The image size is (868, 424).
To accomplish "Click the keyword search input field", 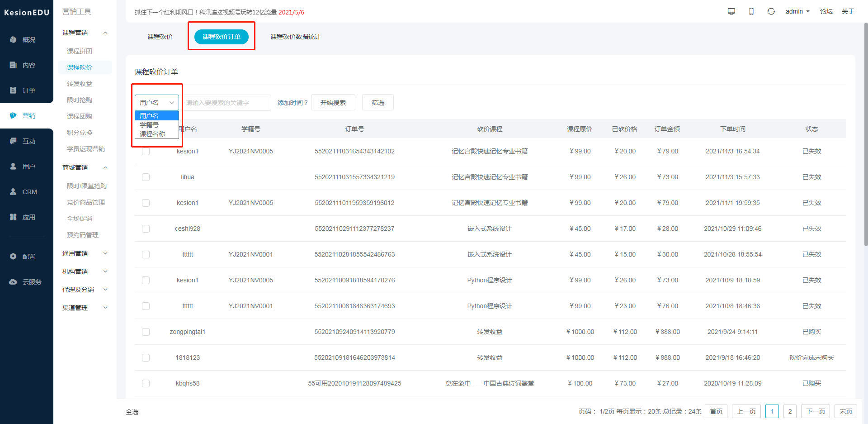I will tap(226, 103).
